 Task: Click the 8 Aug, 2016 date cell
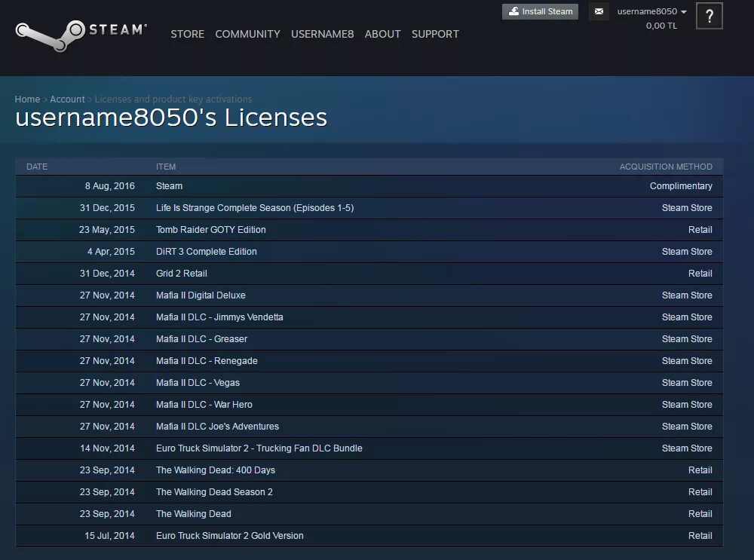coord(109,186)
